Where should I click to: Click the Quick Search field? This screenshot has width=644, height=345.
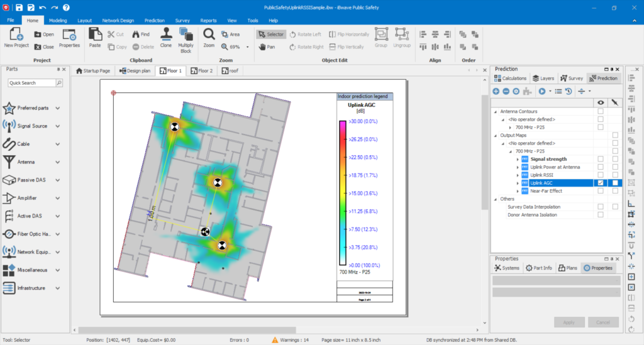[31, 83]
